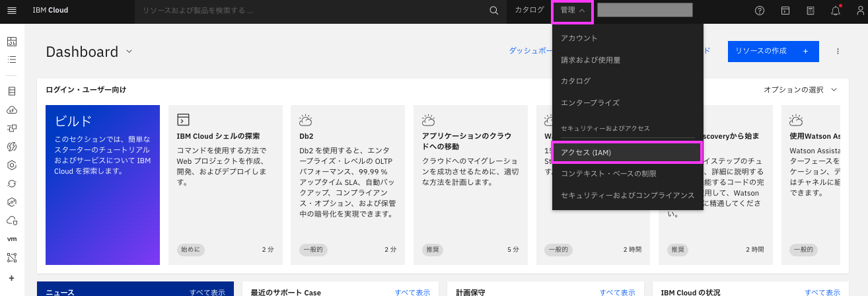Screen dimensions: 868x296
Task: Expand the Dashboard title chevron
Action: pos(129,52)
